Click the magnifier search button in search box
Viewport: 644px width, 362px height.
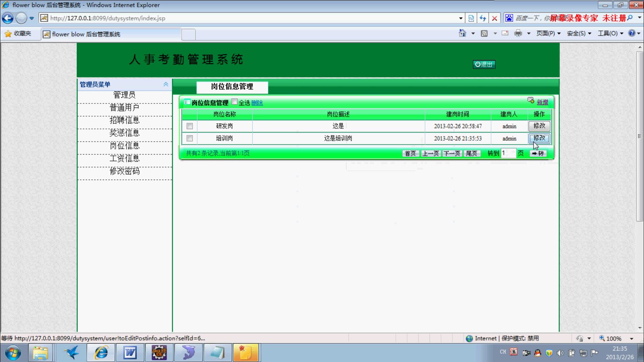(x=630, y=18)
